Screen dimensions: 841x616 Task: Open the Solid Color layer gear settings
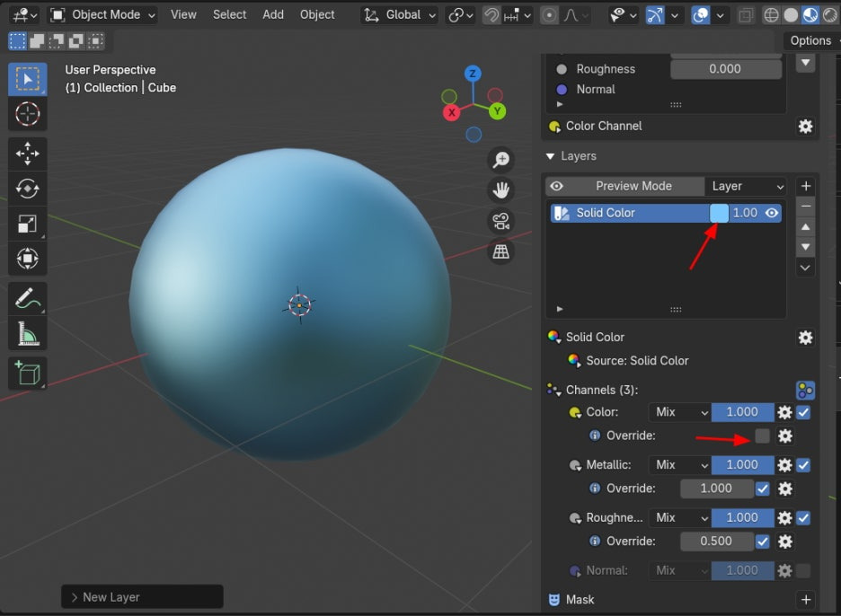click(806, 338)
